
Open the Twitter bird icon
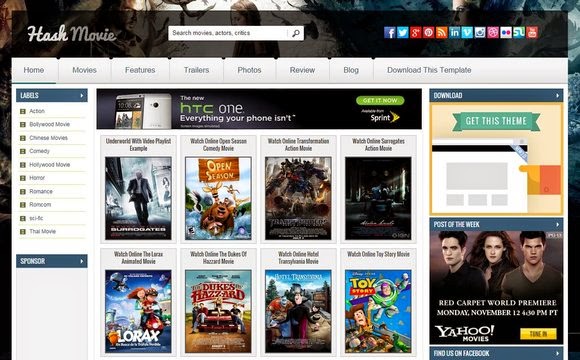coord(402,33)
